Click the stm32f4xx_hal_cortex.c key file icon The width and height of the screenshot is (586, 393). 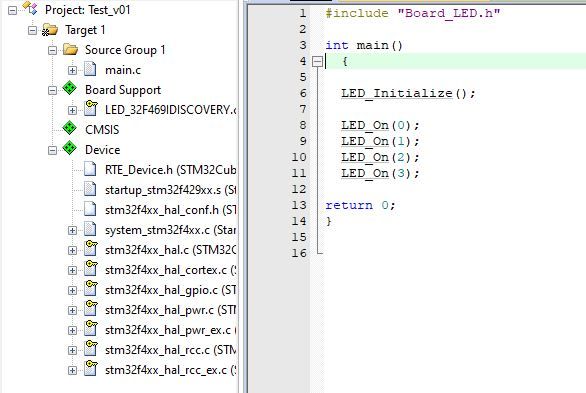click(x=90, y=269)
